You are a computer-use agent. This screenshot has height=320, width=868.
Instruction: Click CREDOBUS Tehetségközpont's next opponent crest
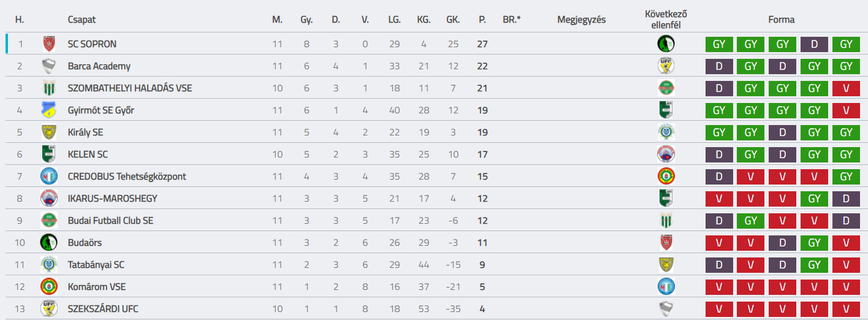pos(666,177)
